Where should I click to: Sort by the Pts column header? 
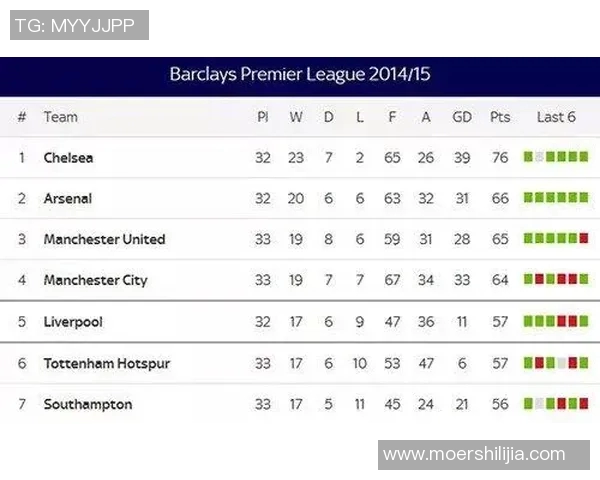[500, 117]
